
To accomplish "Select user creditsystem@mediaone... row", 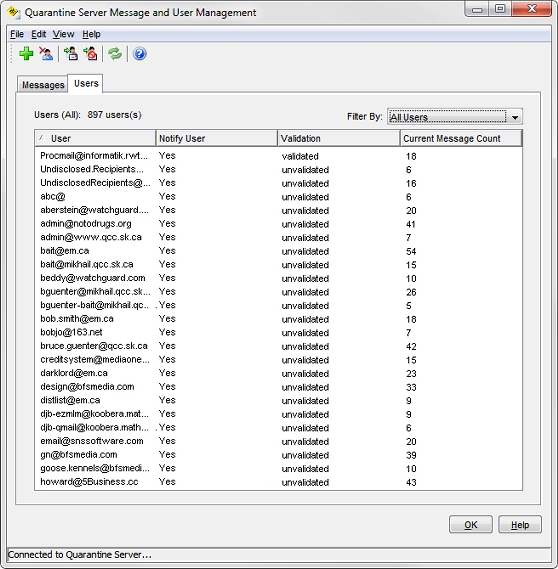I will (279, 360).
